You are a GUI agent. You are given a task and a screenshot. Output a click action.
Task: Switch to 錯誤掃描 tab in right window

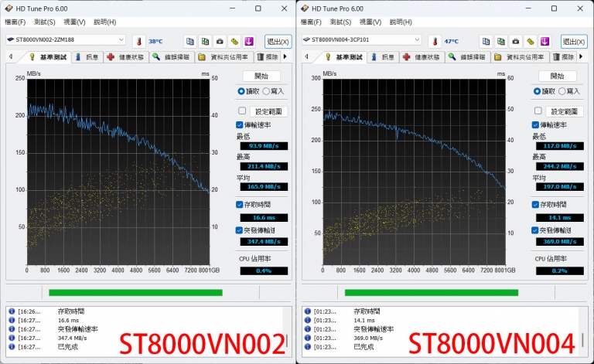coord(467,57)
